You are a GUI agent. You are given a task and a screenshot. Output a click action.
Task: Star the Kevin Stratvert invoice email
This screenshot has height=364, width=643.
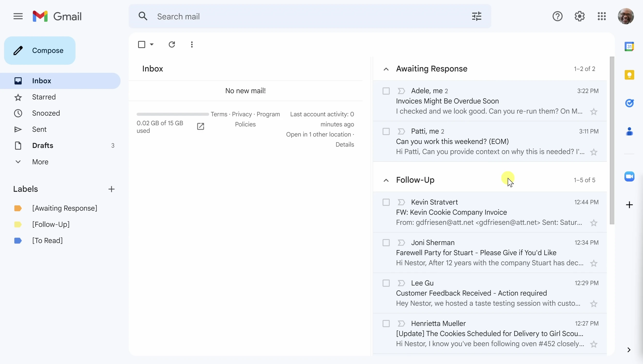(x=594, y=223)
